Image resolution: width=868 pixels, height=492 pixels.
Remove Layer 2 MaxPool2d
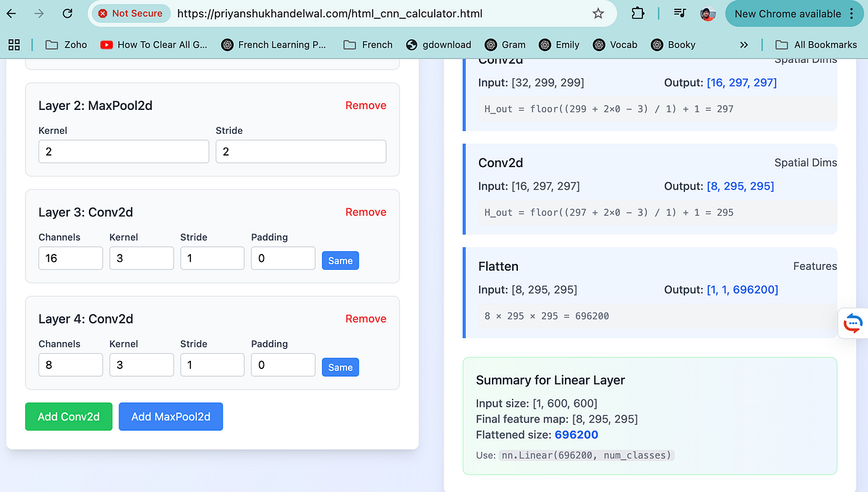tap(365, 105)
